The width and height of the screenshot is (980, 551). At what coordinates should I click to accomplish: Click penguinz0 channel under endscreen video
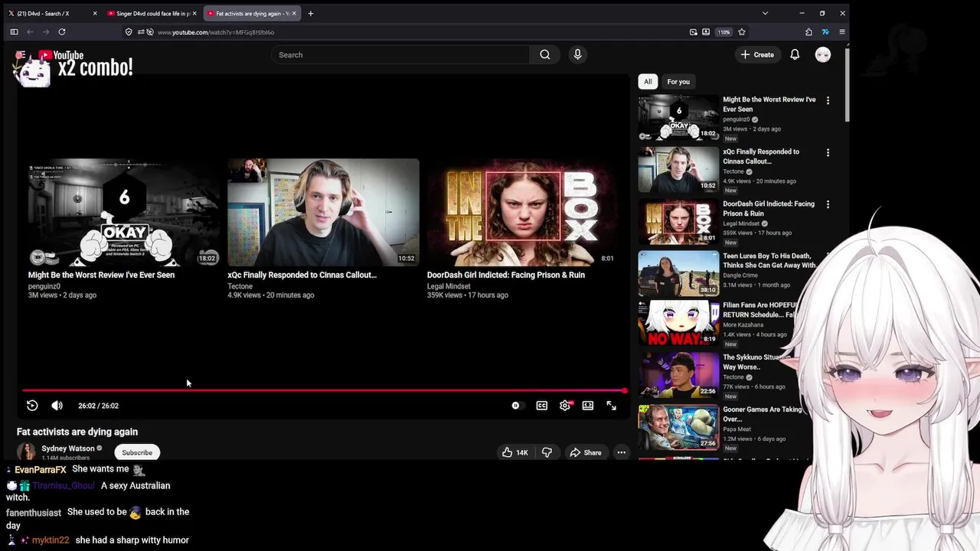44,286
